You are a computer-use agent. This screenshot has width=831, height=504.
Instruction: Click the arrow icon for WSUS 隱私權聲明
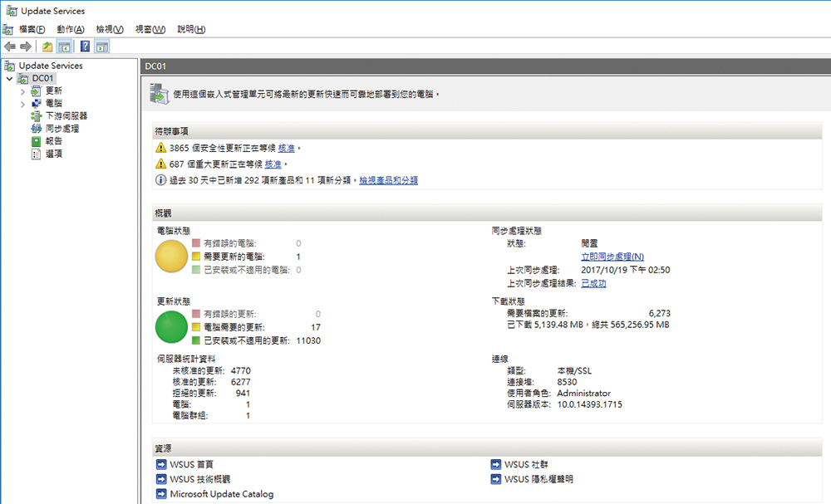pyautogui.click(x=495, y=479)
